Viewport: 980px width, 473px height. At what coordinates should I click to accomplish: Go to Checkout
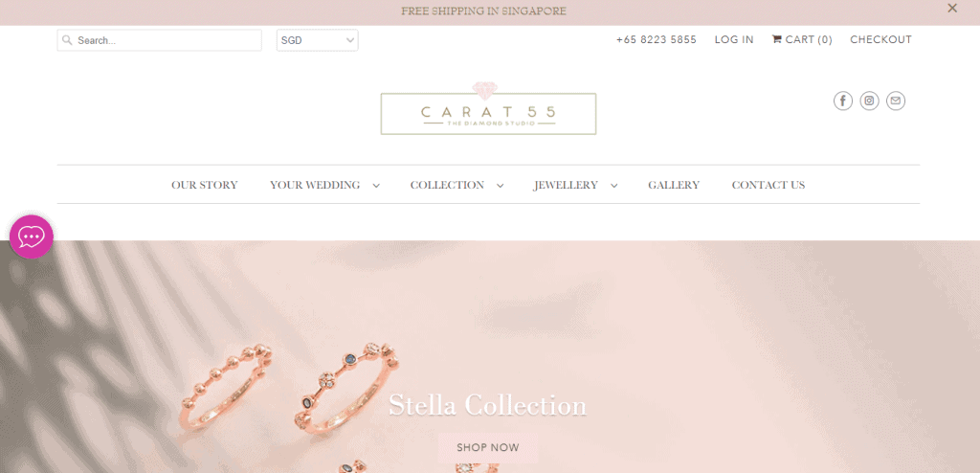tap(881, 39)
